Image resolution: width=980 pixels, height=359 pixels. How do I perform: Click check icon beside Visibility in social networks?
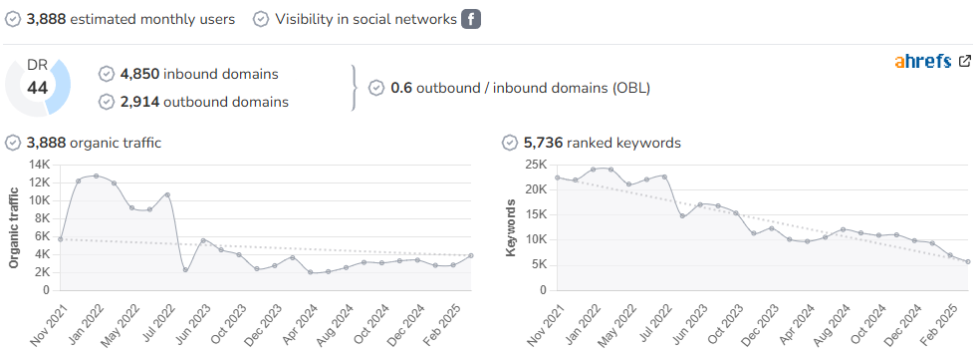click(x=261, y=19)
